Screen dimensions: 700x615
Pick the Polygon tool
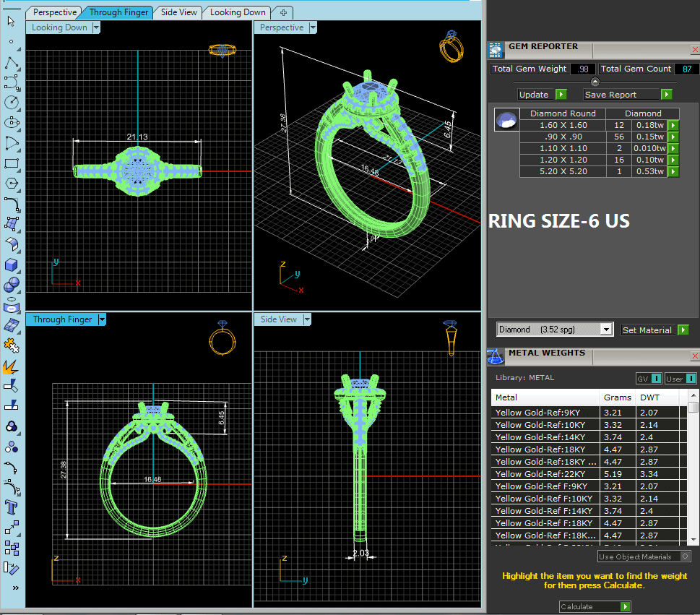click(x=11, y=183)
